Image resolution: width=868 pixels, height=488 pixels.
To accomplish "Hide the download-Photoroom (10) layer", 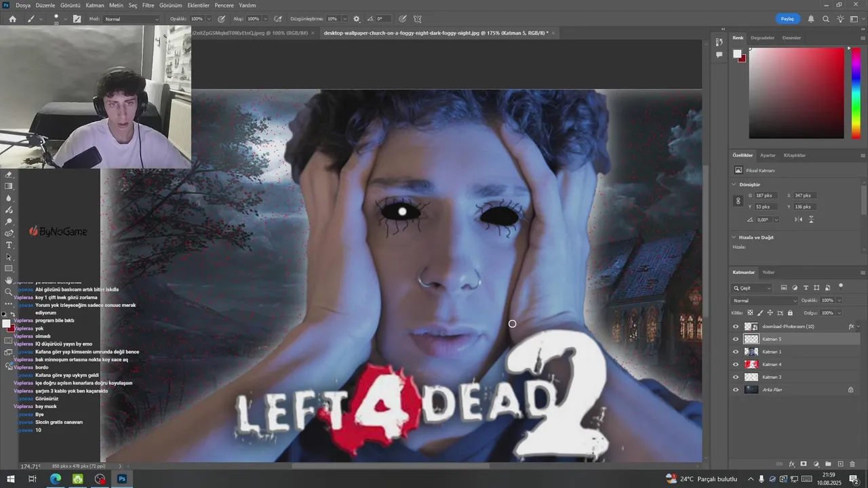I will pos(736,327).
